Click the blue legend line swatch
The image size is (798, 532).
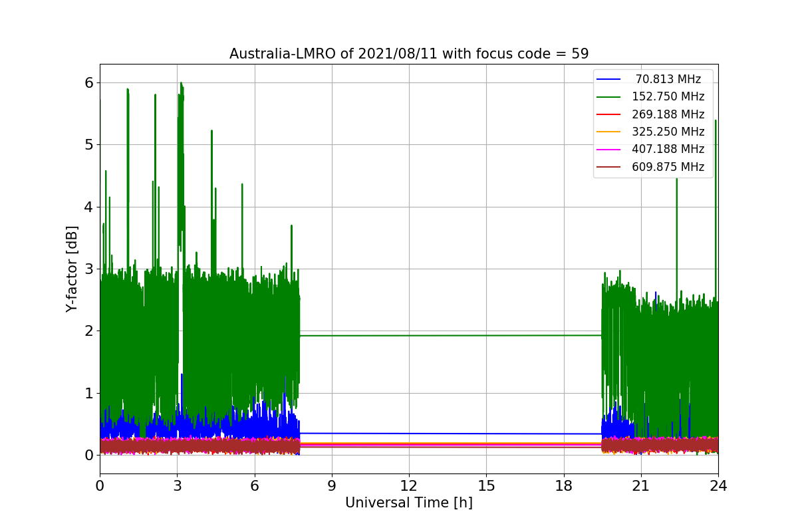coord(608,79)
